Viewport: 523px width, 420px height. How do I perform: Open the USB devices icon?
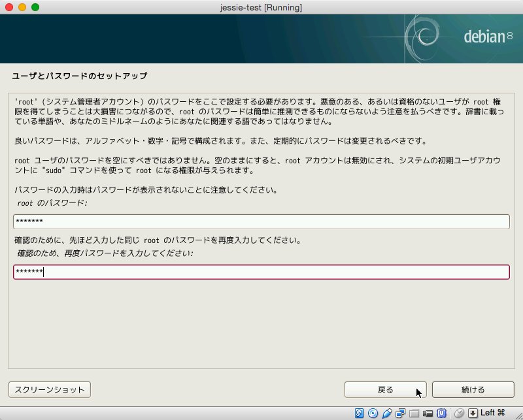pyautogui.click(x=387, y=413)
